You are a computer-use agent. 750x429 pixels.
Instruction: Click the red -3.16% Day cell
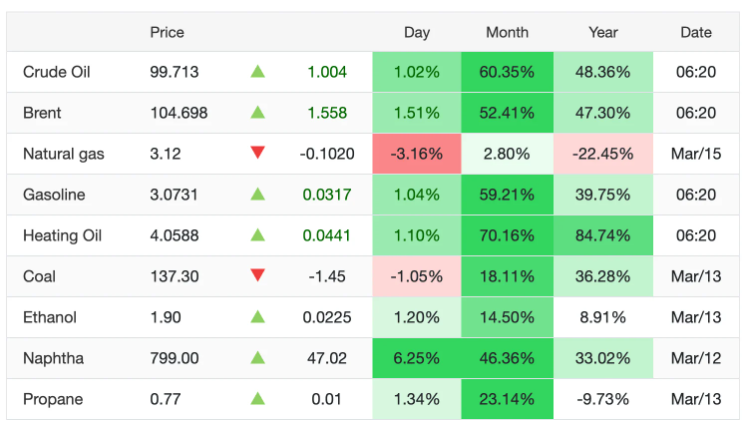[417, 154]
